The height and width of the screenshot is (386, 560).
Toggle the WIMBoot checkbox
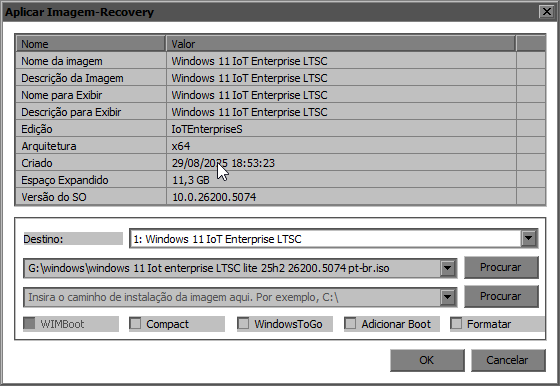[x=29, y=324]
